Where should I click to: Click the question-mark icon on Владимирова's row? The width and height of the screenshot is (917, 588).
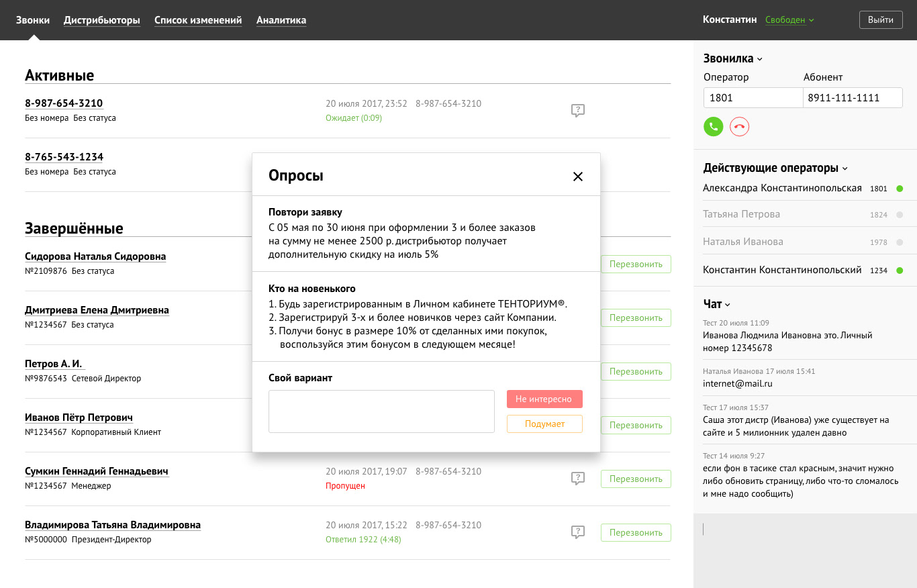[x=578, y=532]
